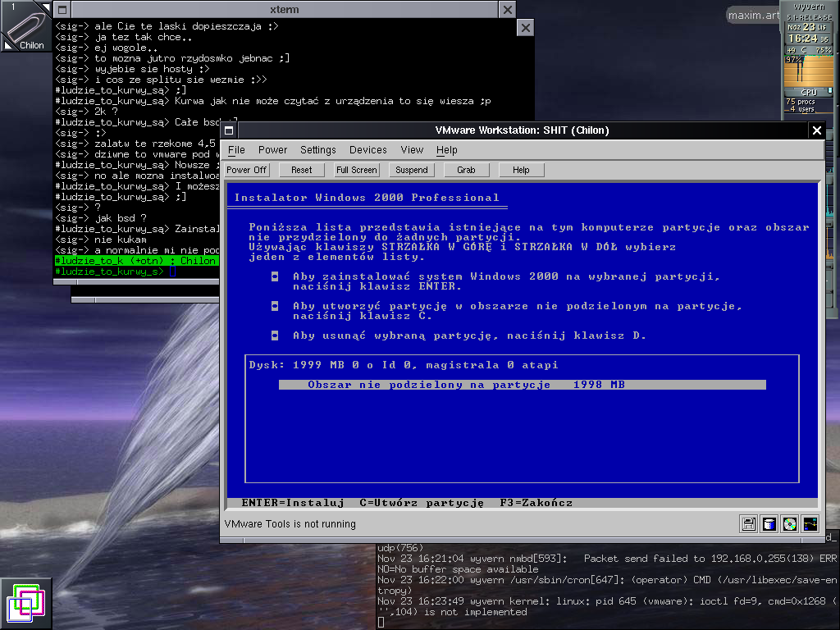Image resolution: width=840 pixels, height=630 pixels.
Task: Select the unpartitioned space 1998 MB entry
Action: (522, 385)
